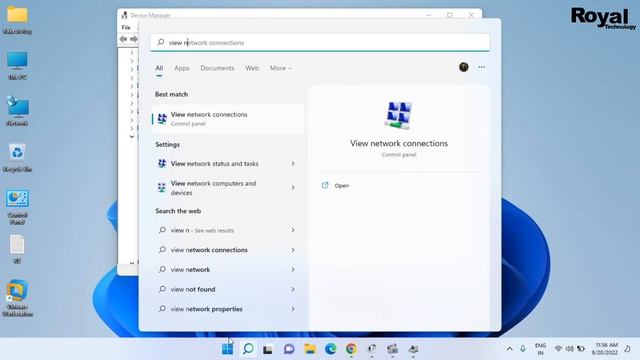The width and height of the screenshot is (640, 360).
Task: Expand arrow for 'view network properties' suggestion
Action: 293,309
